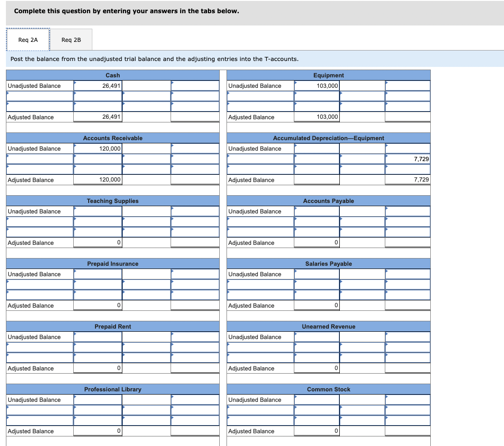Open first entry label dropdown under Equipment

[x=260, y=96]
